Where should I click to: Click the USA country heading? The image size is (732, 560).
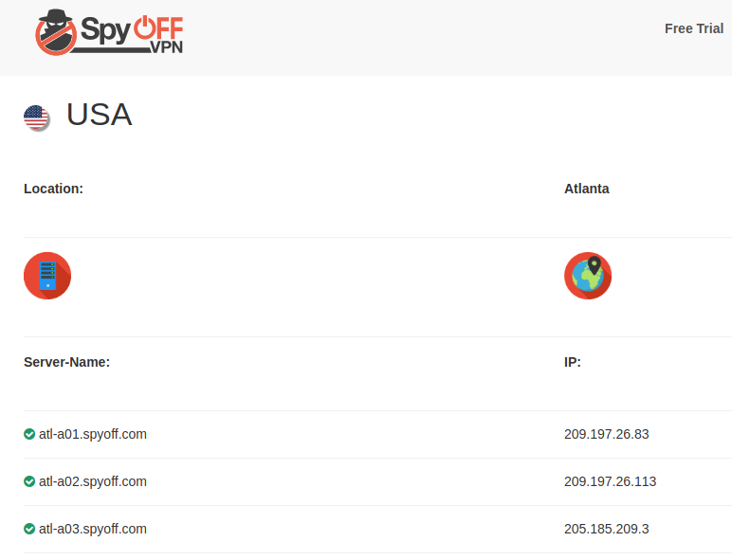[x=99, y=115]
